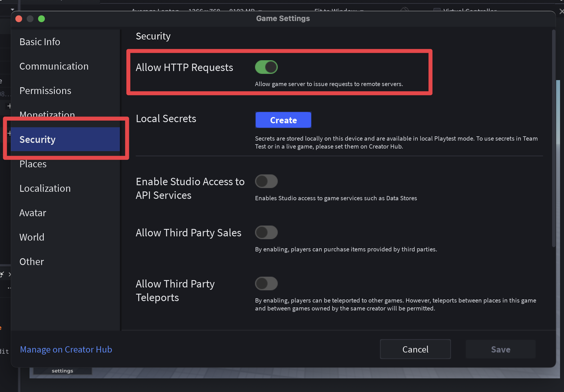This screenshot has width=564, height=392.
Task: Open the Basic Info settings tab
Action: click(x=40, y=42)
